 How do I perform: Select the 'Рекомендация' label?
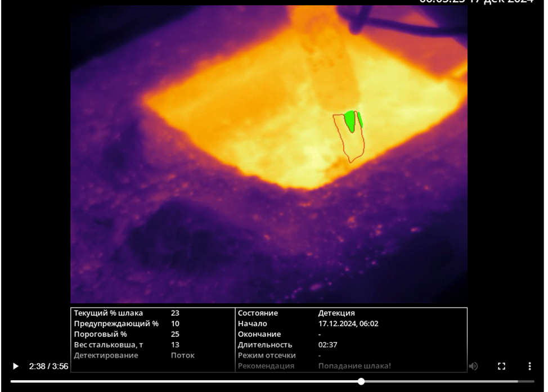266,366
